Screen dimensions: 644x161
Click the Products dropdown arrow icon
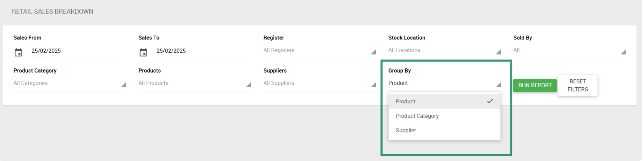[248, 85]
